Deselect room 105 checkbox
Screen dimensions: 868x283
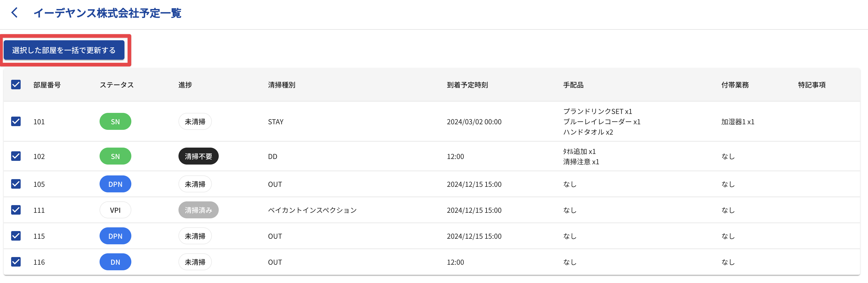tap(16, 184)
